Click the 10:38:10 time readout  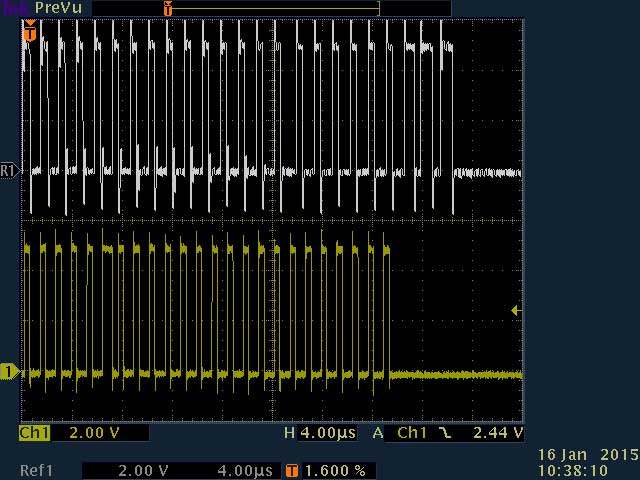[573, 470]
